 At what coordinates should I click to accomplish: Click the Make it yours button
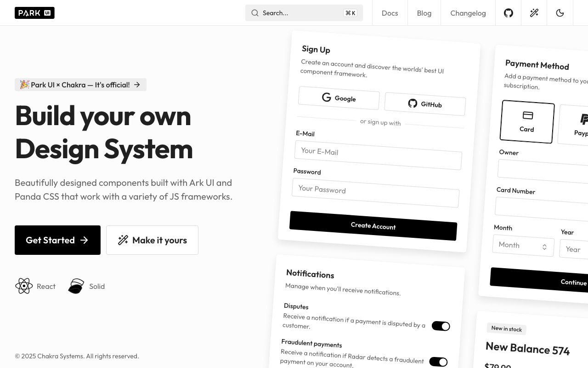(152, 240)
